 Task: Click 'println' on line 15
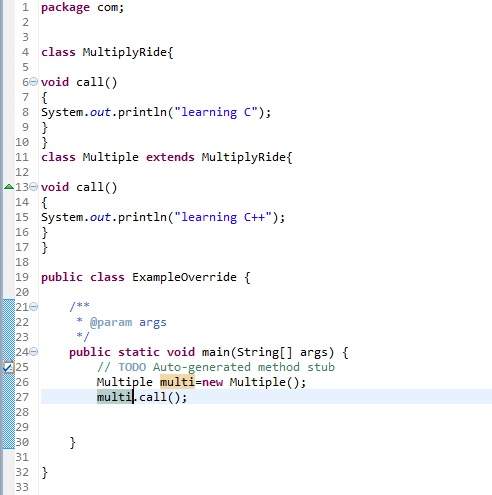point(142,218)
